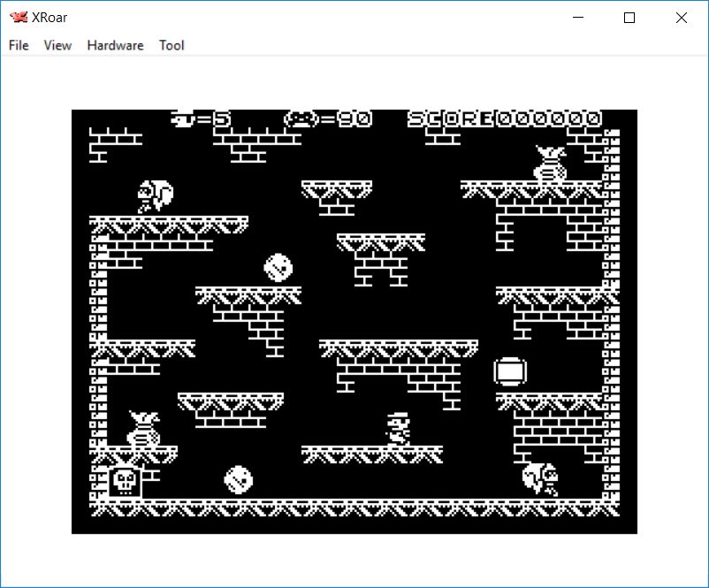This screenshot has height=588, width=709.
Task: Click the lives icon next to =5
Action: 183,118
